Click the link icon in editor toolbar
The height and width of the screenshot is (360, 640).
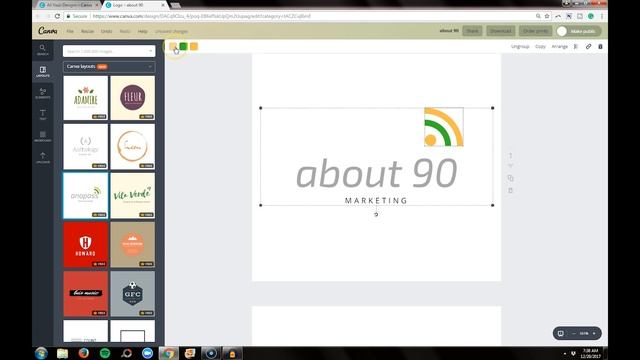tap(588, 47)
